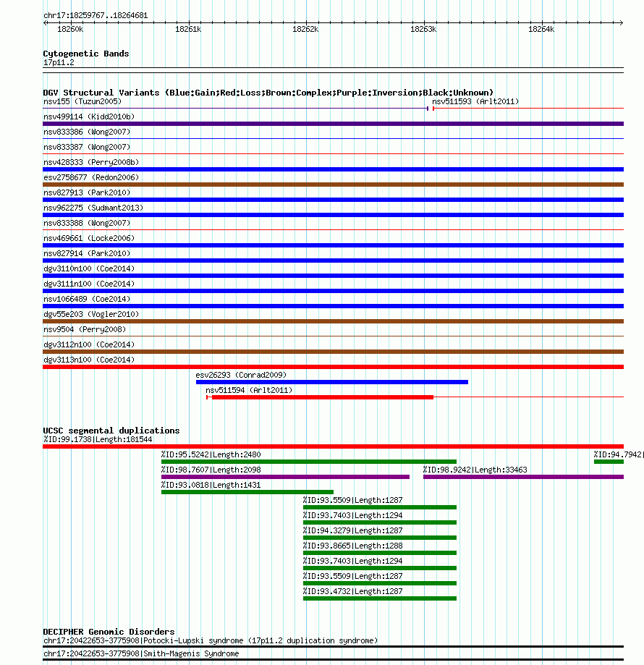Click the partially visible %ID:94.7942 label

(x=619, y=454)
